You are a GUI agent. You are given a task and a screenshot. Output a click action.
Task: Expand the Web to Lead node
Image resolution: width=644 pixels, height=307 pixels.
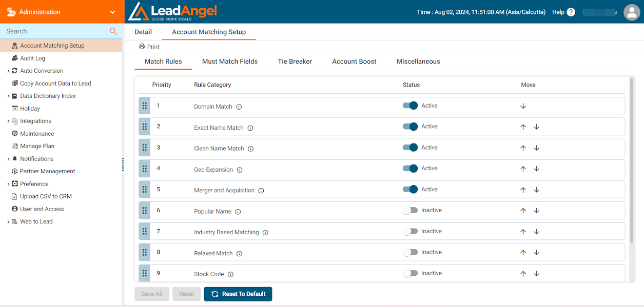coord(8,222)
